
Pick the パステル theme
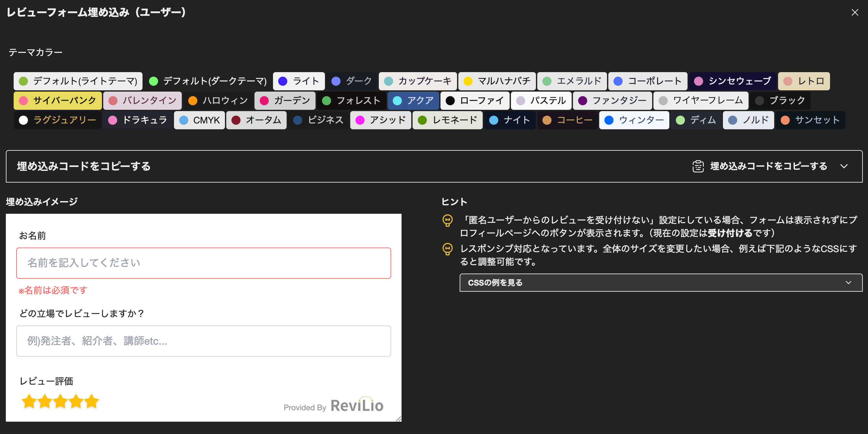coord(541,100)
